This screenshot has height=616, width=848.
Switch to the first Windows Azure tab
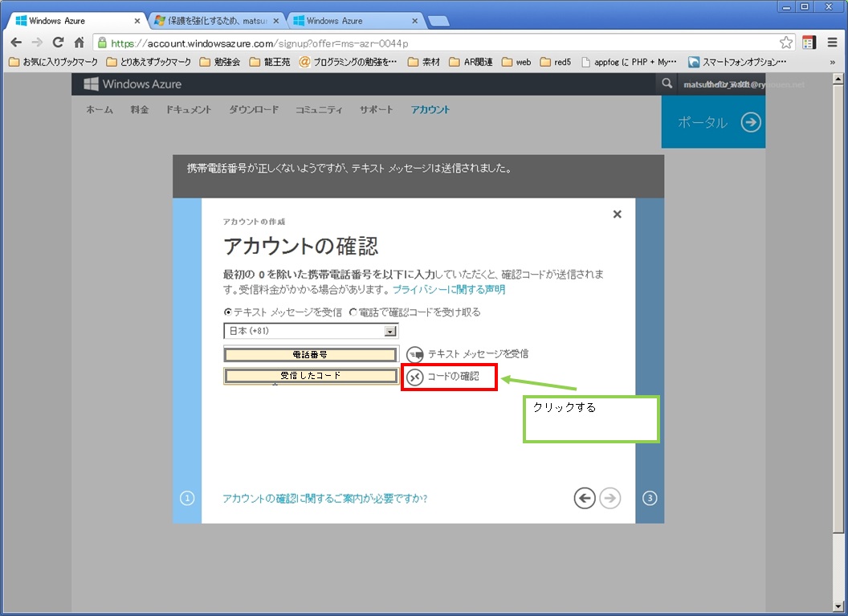pos(75,21)
